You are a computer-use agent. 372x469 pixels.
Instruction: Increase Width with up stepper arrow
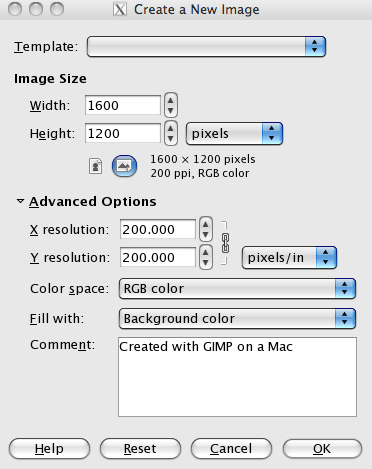(x=171, y=100)
